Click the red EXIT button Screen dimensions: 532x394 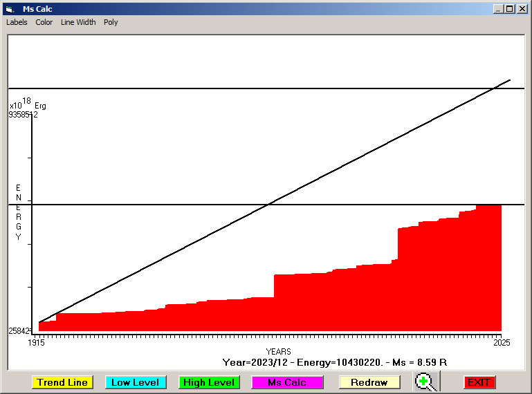click(478, 382)
